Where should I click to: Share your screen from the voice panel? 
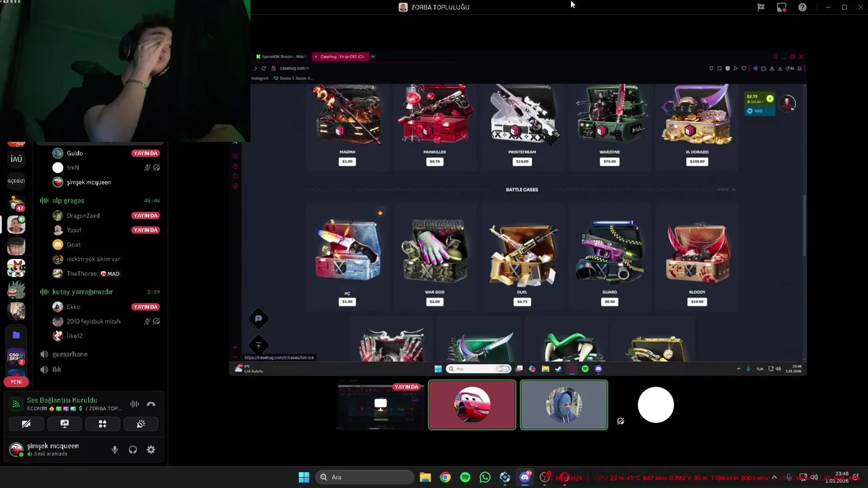coord(64,424)
